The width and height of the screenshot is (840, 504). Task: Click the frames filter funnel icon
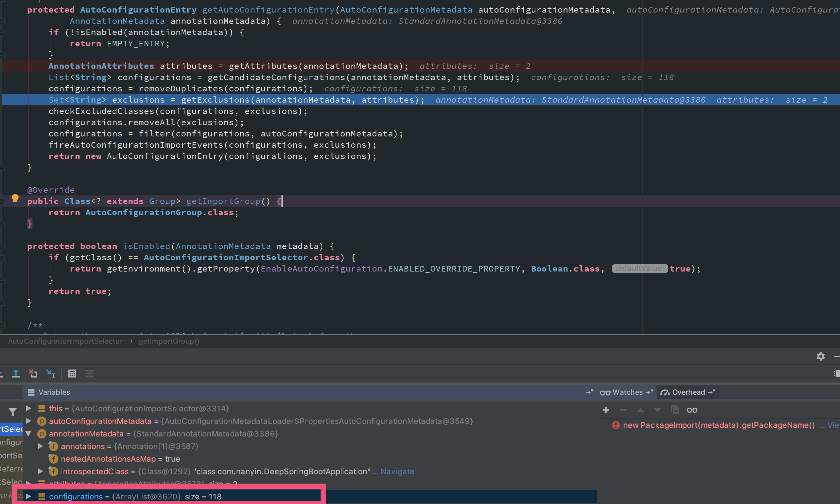tap(13, 412)
